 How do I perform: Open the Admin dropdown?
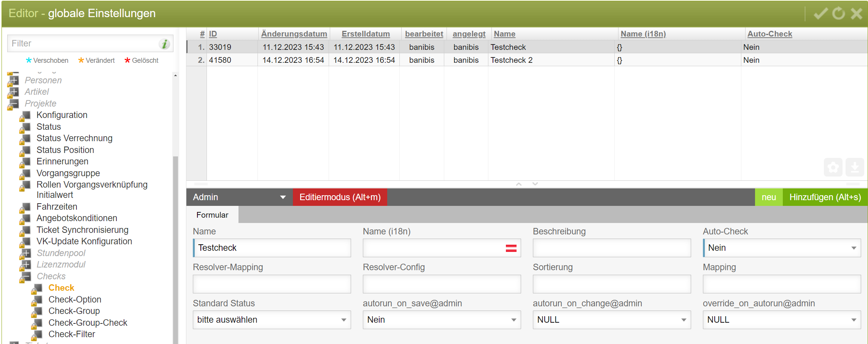coord(239,197)
